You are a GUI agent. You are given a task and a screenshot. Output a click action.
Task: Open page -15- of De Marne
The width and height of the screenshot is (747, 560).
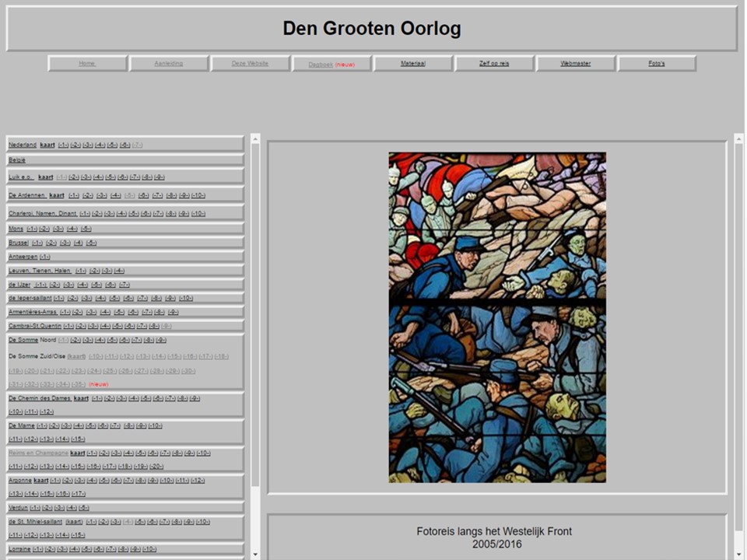[78, 439]
